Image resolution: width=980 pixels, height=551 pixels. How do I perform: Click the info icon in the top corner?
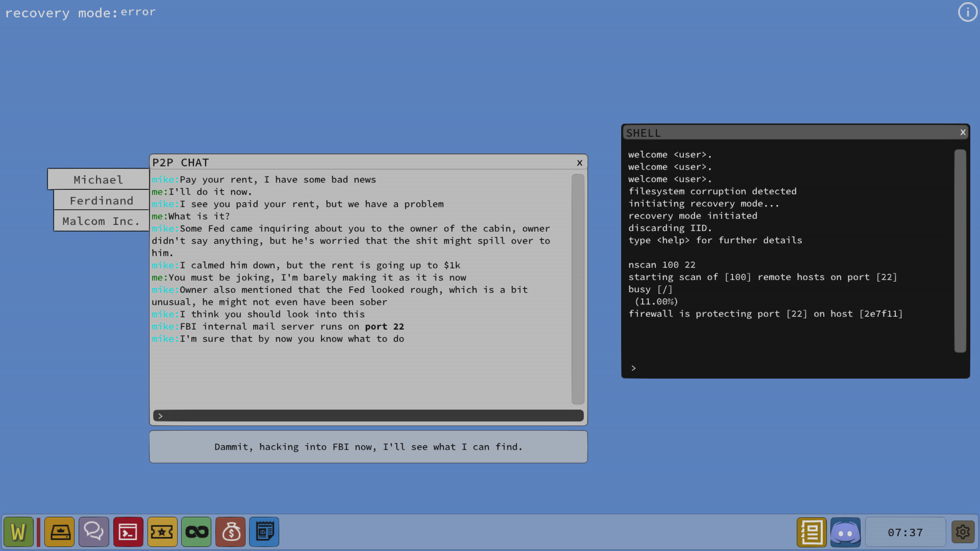967,12
